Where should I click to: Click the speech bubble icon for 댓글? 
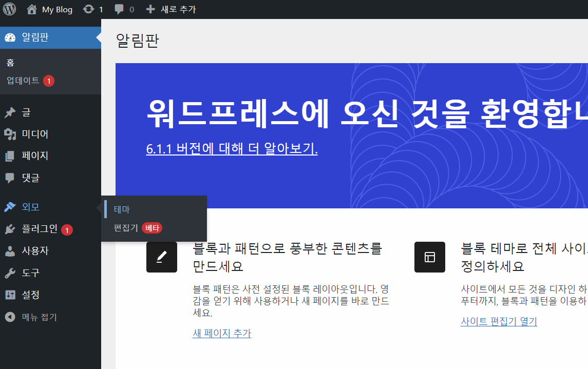(x=10, y=178)
